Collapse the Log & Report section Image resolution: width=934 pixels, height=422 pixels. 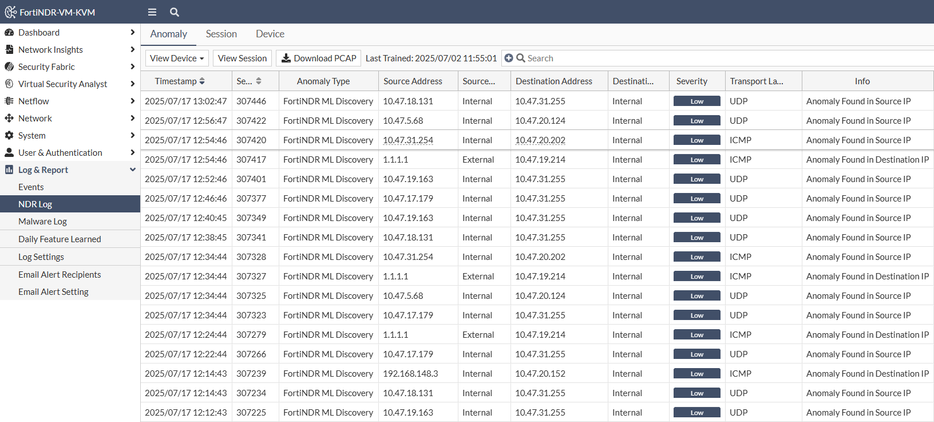pyautogui.click(x=132, y=170)
